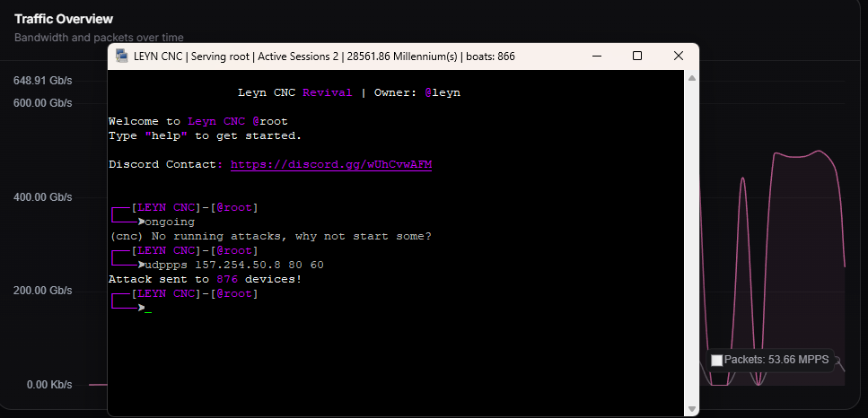Click the narrow spike on the traffic graph

(x=743, y=182)
